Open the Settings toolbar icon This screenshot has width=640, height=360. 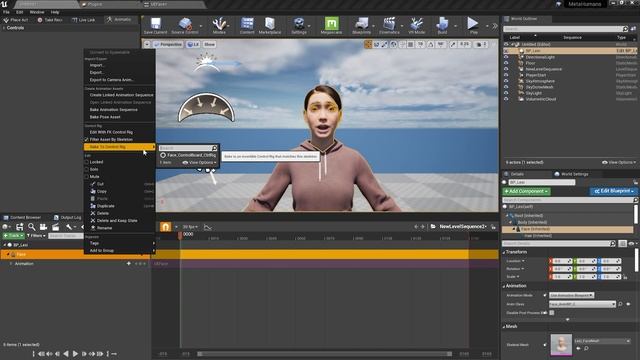click(299, 24)
